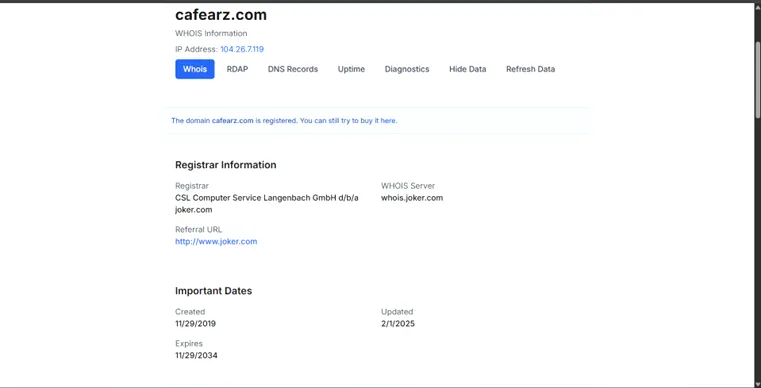
Task: Click the Important Dates heading
Action: coord(214,291)
